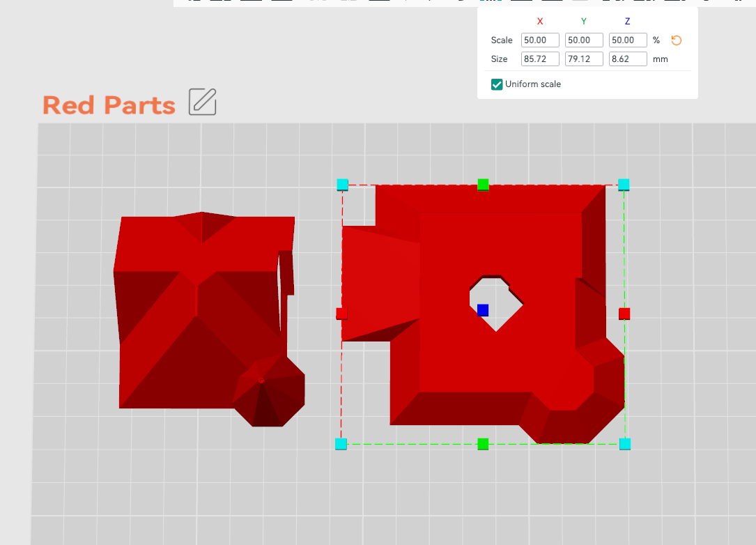756x545 pixels.
Task: Click the top green Y-axis scale handle
Action: pos(483,184)
